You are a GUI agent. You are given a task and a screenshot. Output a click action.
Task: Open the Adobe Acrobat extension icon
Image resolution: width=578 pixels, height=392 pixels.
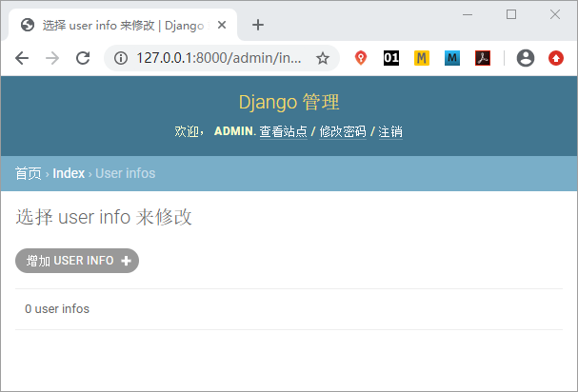pos(483,58)
